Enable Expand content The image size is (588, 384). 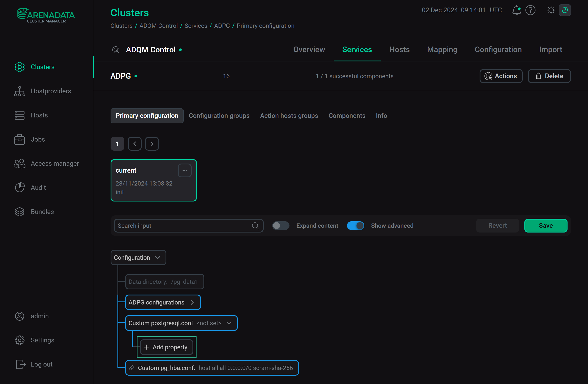tap(281, 225)
